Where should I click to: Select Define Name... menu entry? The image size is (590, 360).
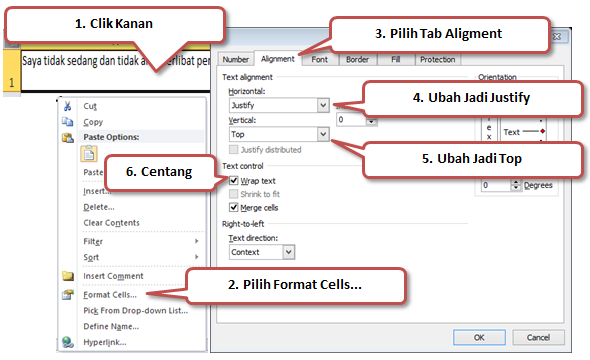pyautogui.click(x=111, y=326)
